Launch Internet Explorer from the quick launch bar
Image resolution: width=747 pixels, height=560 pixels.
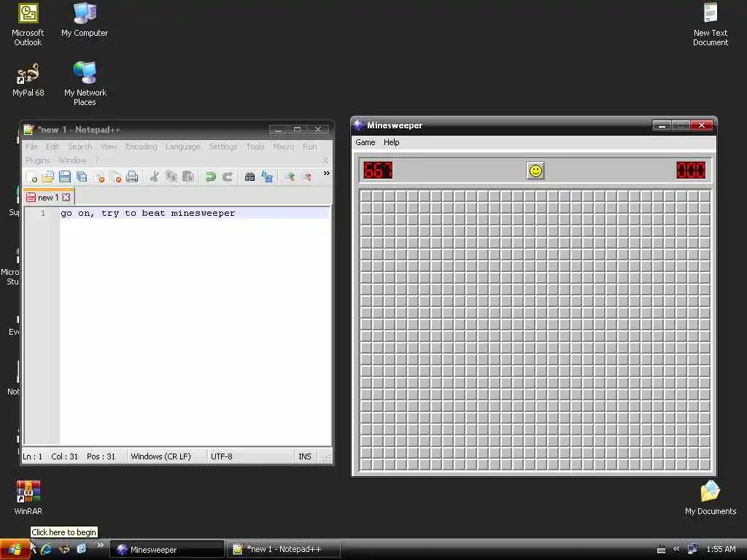(x=46, y=549)
